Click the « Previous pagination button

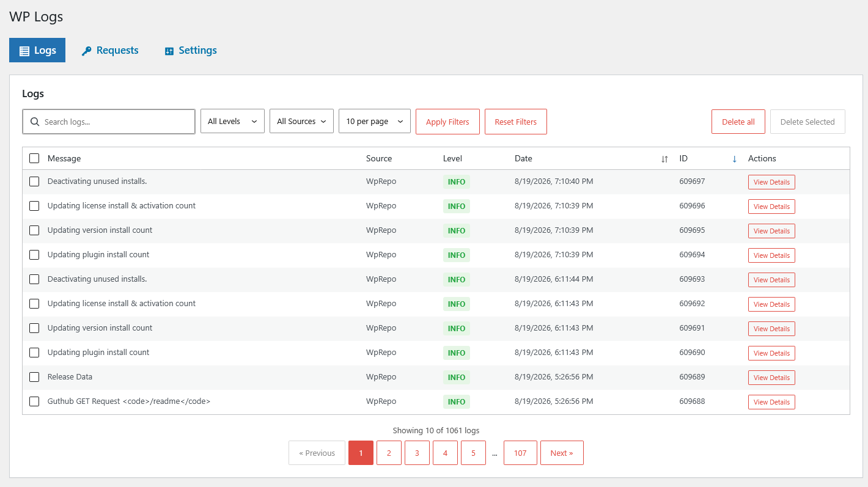317,453
